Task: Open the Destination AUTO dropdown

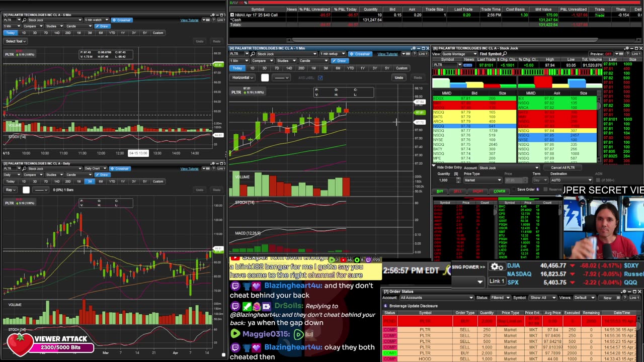Action: [x=572, y=180]
